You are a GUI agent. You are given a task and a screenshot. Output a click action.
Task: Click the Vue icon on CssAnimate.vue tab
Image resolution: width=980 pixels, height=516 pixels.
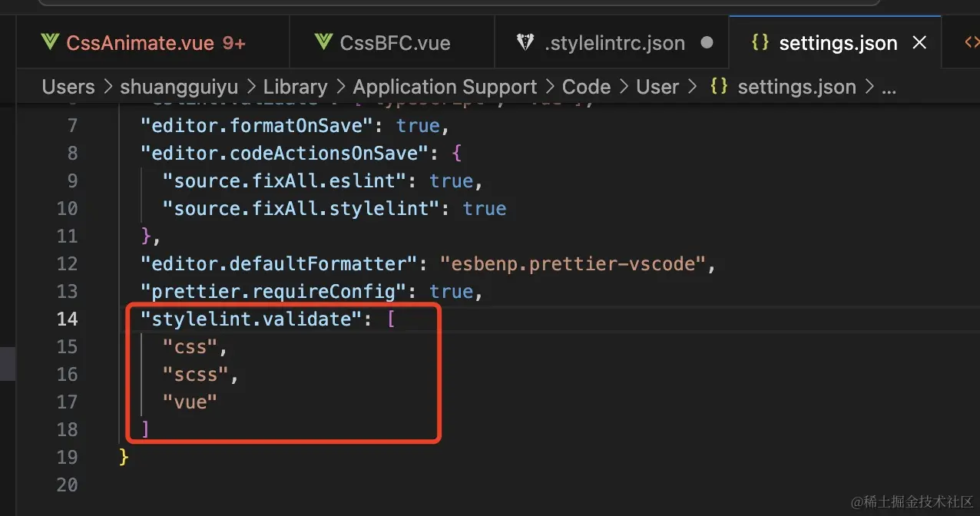click(x=49, y=42)
